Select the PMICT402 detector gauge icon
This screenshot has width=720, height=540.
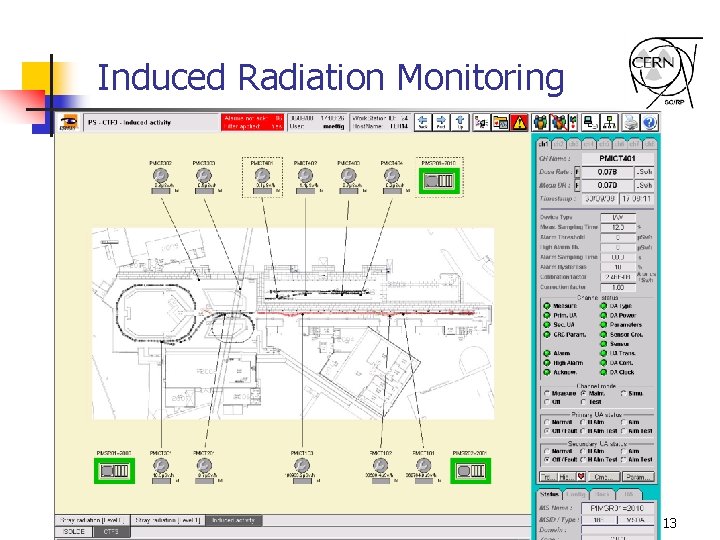(x=305, y=175)
